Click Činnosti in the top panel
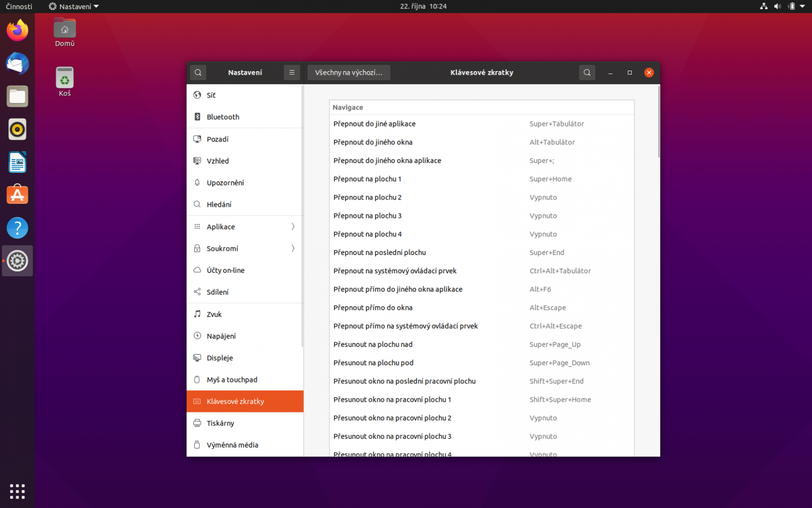The height and width of the screenshot is (508, 812). click(19, 6)
